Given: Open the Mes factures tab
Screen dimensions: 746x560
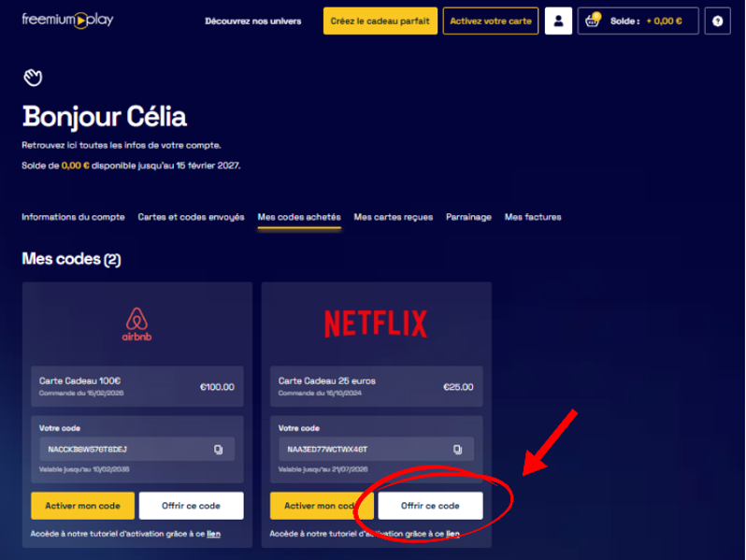Looking at the screenshot, I should pyautogui.click(x=533, y=217).
